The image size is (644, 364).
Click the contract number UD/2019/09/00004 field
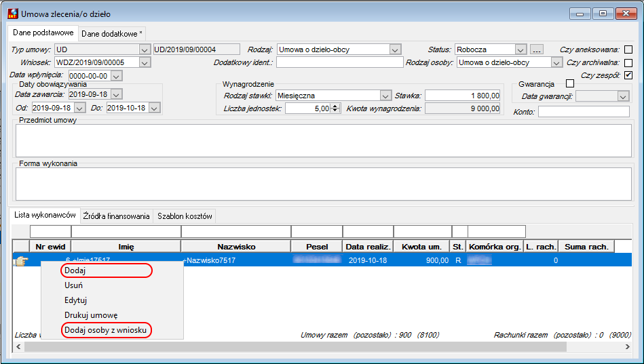point(196,49)
